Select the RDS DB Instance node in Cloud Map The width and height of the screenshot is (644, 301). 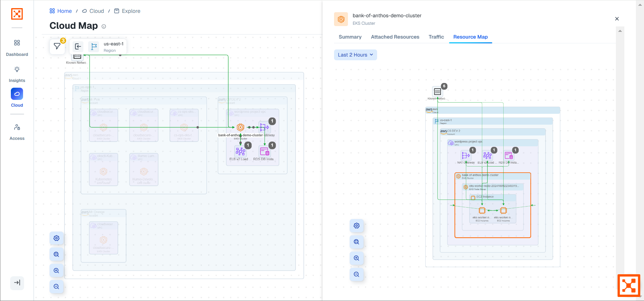pyautogui.click(x=265, y=151)
